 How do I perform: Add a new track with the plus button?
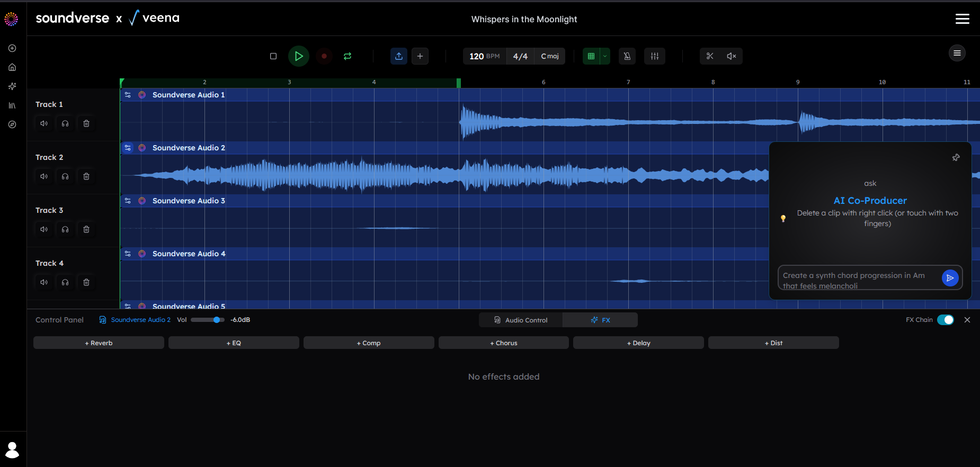pyautogui.click(x=420, y=56)
